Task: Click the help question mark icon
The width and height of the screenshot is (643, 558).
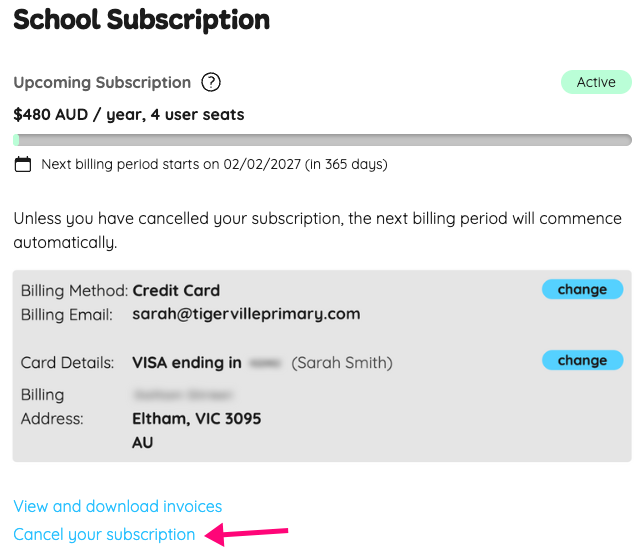Action: click(x=211, y=83)
